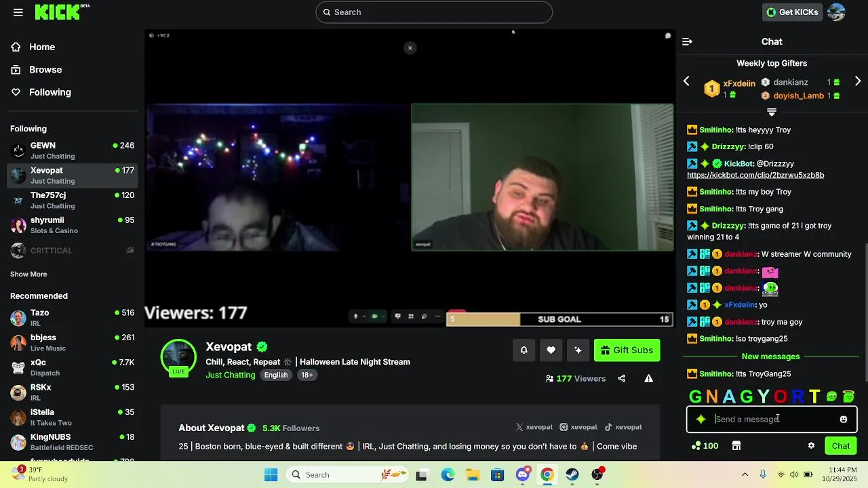The height and width of the screenshot is (488, 868).
Task: Open the microphone options dropdown arrow
Action: (364, 317)
